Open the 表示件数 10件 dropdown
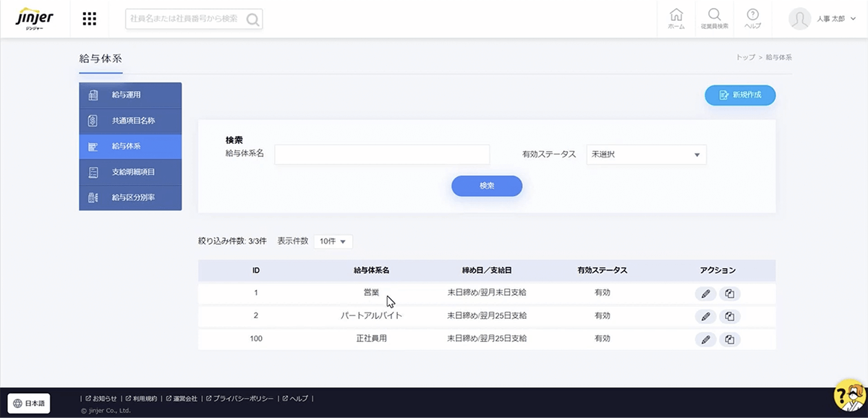 (x=333, y=241)
